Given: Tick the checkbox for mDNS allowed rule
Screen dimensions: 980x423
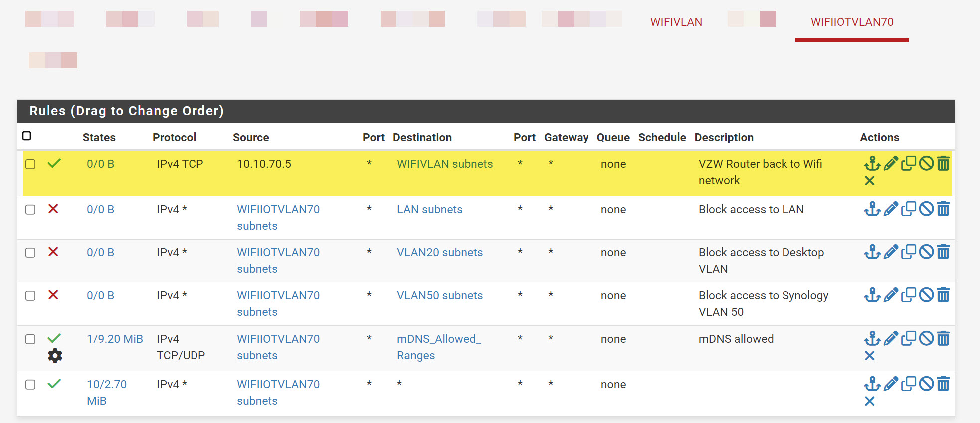Looking at the screenshot, I should tap(30, 339).
